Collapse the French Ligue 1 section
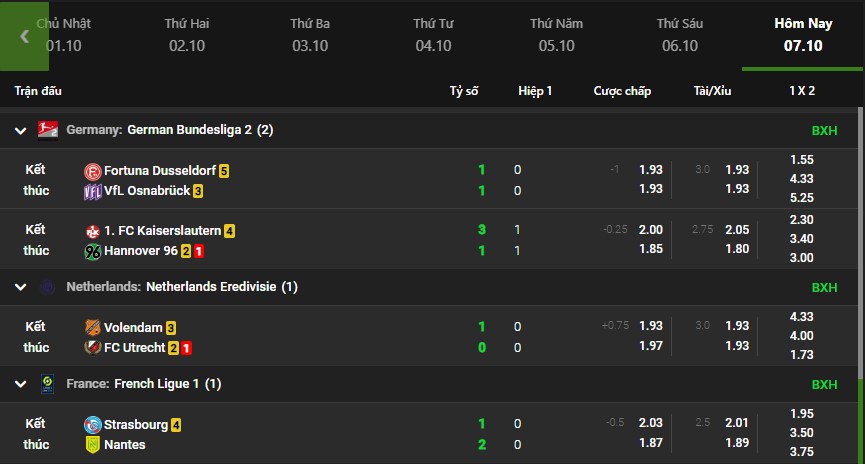 (20, 384)
